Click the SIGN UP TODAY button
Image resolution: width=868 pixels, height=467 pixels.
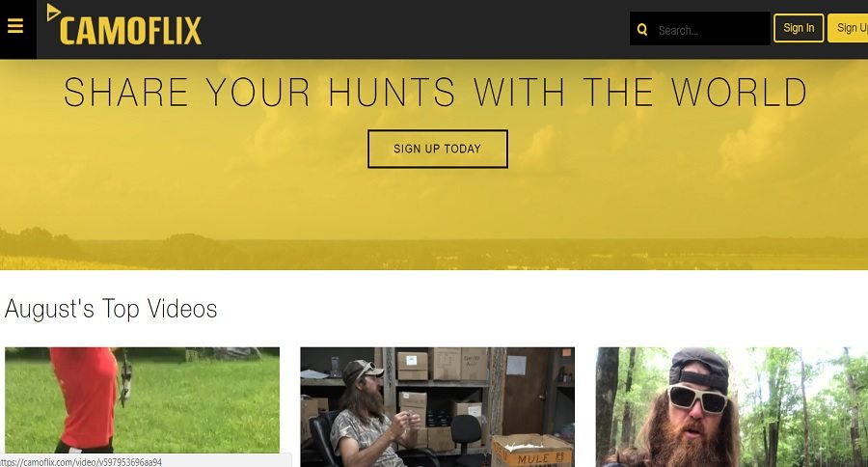point(437,149)
